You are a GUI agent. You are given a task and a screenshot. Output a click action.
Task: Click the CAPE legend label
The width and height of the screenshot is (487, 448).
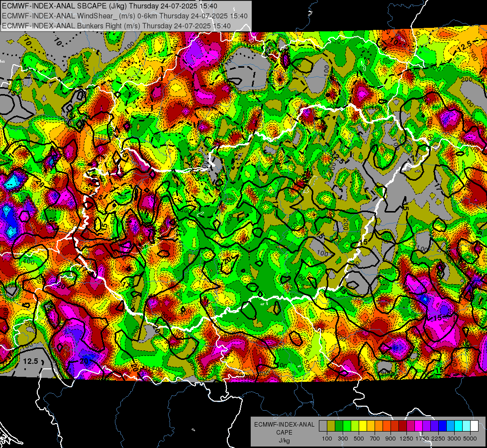tap(284, 433)
